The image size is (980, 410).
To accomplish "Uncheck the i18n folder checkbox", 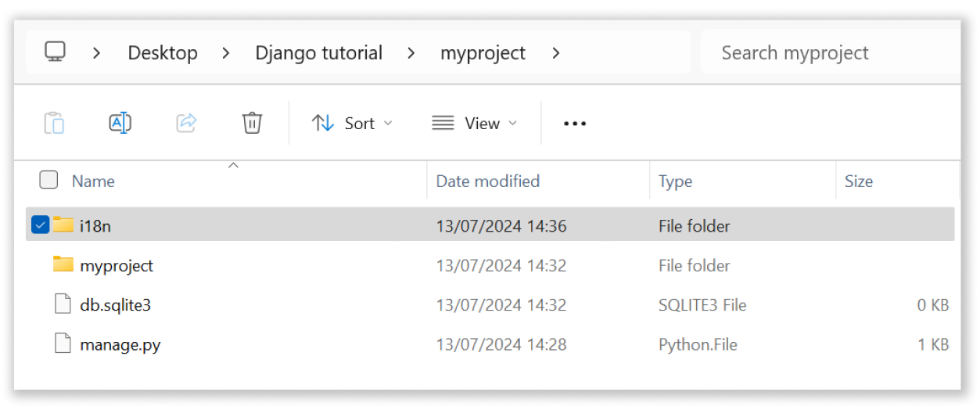I will click(x=41, y=225).
